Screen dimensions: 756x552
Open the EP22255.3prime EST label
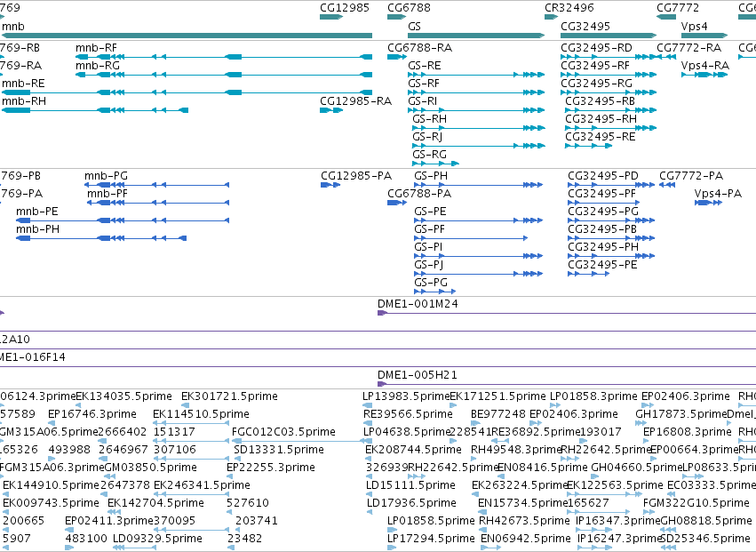point(271,468)
